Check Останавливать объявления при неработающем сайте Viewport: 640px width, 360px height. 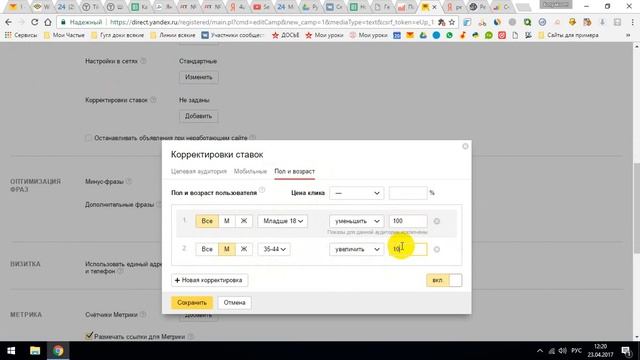coord(89,138)
